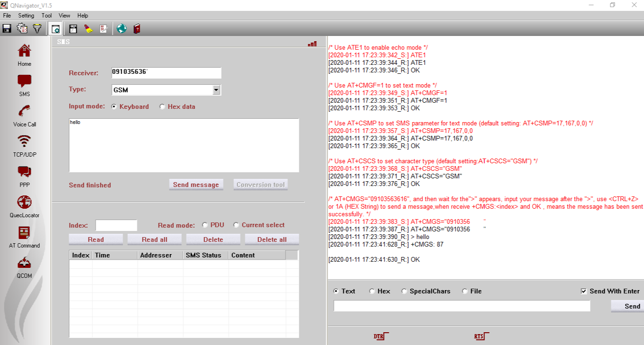The width and height of the screenshot is (644, 345).
Task: Click the SMS Status column header
Action: coord(206,255)
